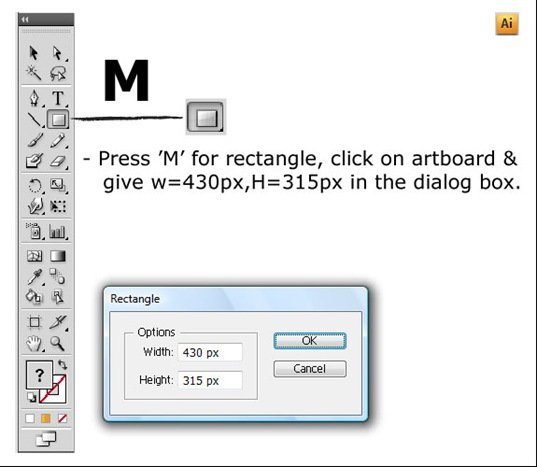Screen dimensions: 537x467
Task: Select the Selection (black arrow) tool
Action: 34,53
